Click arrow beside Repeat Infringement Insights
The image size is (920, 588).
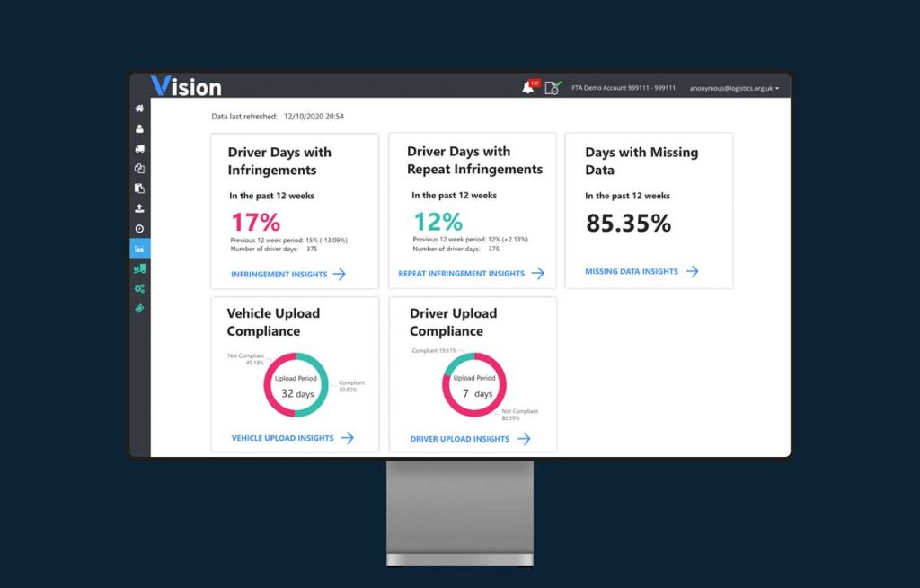[538, 273]
